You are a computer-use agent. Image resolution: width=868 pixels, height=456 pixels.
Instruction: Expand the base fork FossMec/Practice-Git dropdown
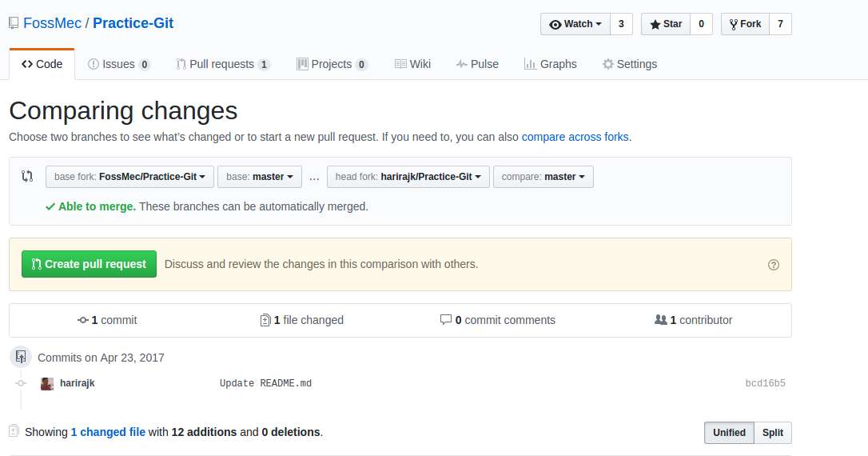pyautogui.click(x=130, y=177)
